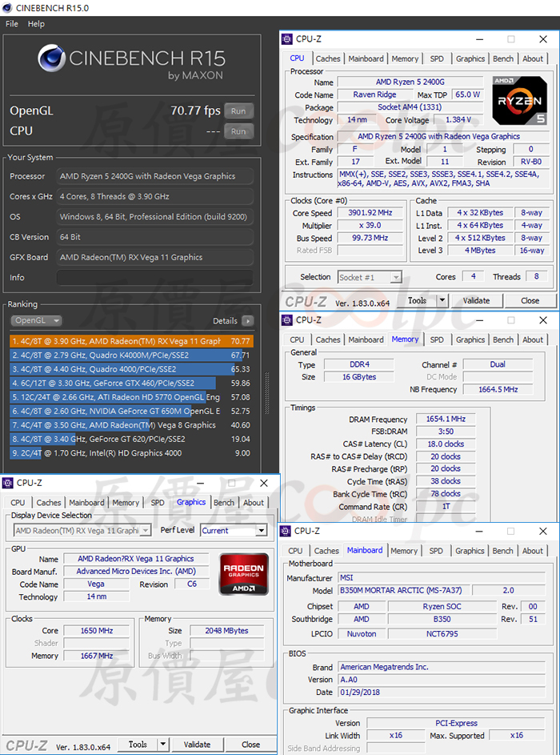Run the OpenGL benchmark
This screenshot has height=755, width=560.
[238, 110]
